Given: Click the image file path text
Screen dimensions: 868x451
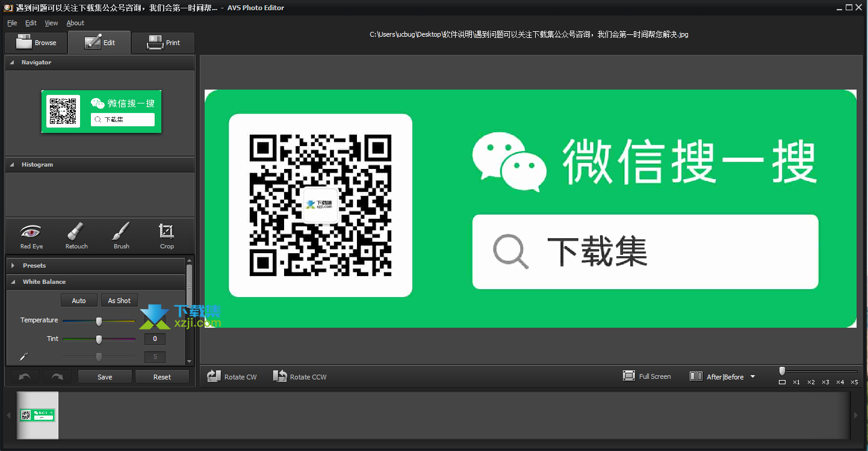Looking at the screenshot, I should [529, 34].
